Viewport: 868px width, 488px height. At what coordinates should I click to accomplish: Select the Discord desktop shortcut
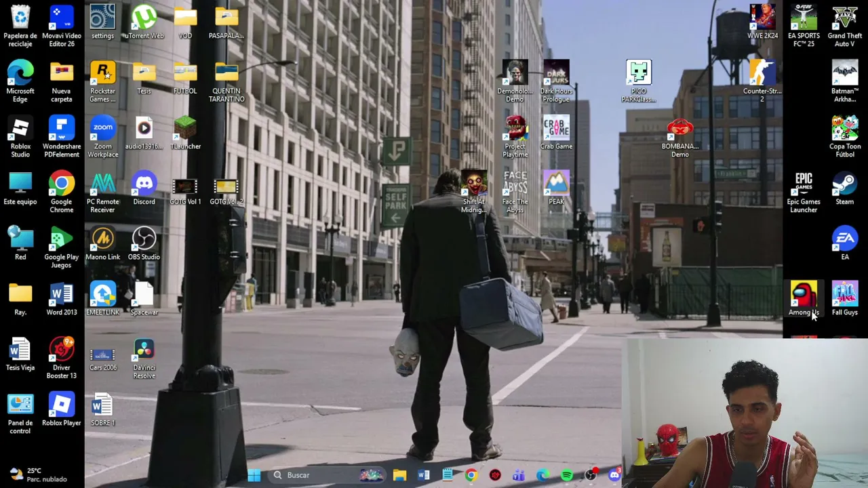(x=144, y=188)
